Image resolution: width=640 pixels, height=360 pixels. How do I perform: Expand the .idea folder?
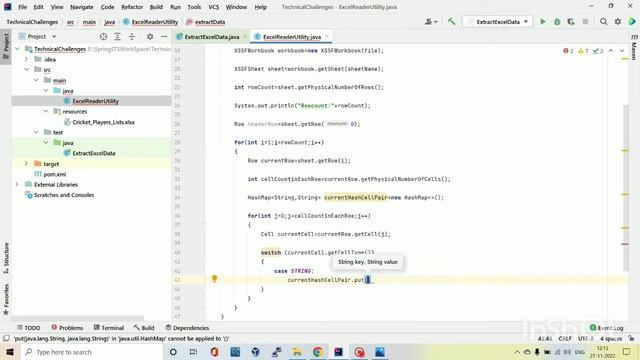coord(27,59)
